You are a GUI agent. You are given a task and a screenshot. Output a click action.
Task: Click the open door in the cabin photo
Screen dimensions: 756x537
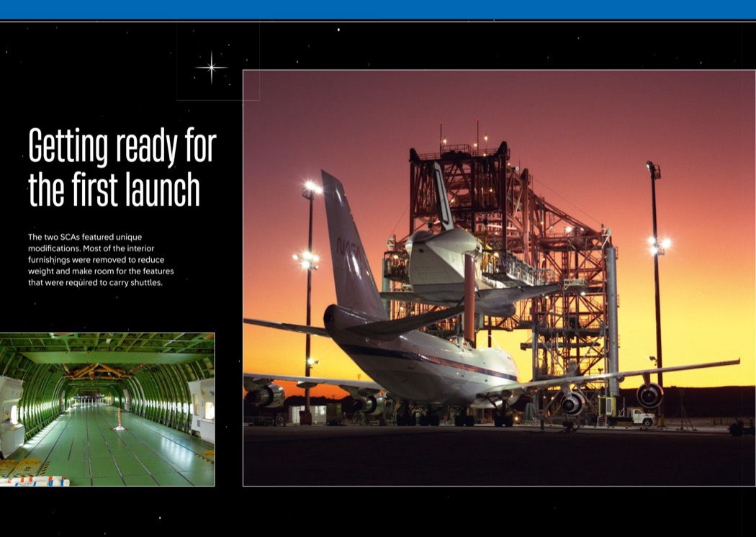coord(12,414)
